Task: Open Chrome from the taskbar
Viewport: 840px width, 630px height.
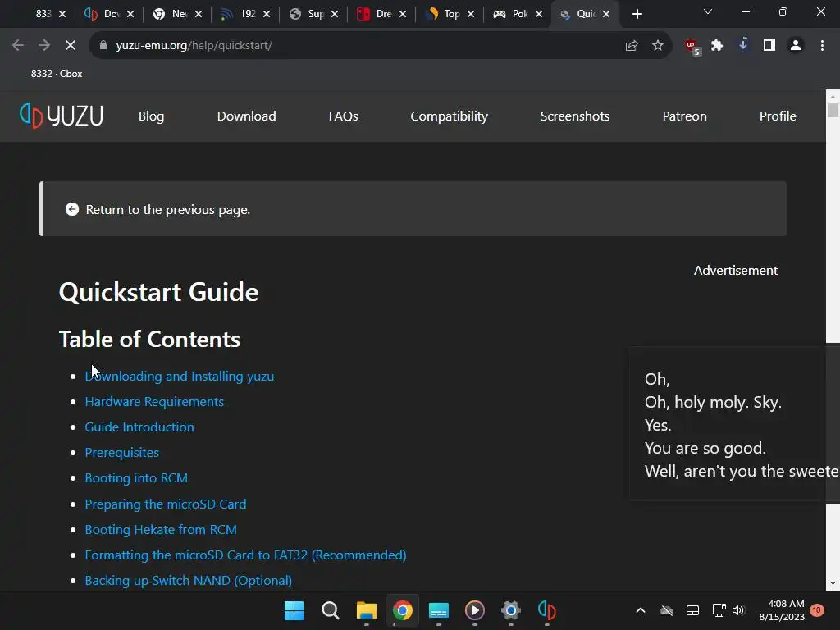Action: click(402, 610)
